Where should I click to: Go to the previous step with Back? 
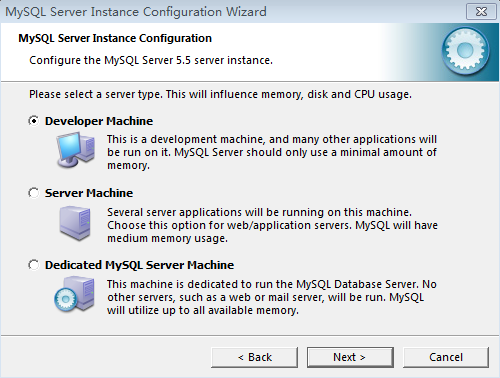coord(255,357)
